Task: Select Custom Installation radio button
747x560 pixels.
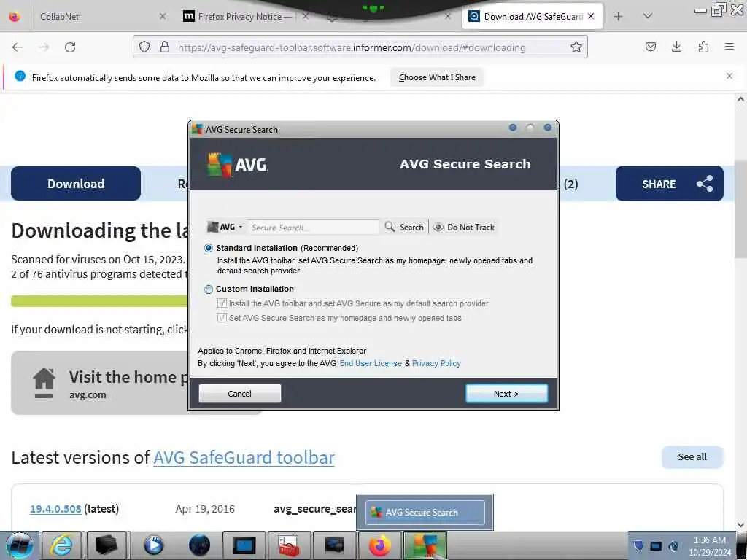Action: [x=208, y=289]
